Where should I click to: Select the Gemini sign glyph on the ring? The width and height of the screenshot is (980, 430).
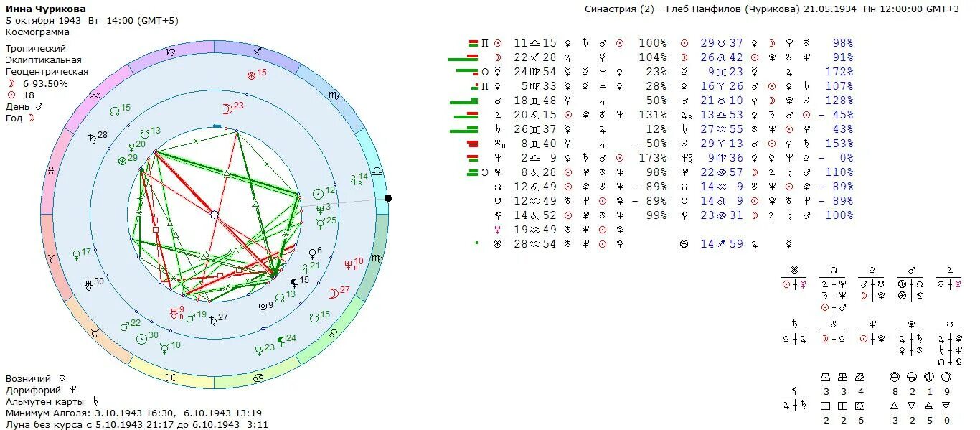171,378
